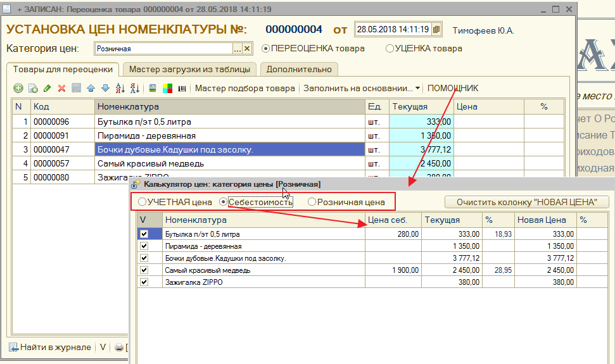Click cost price cell 280,00

point(393,234)
